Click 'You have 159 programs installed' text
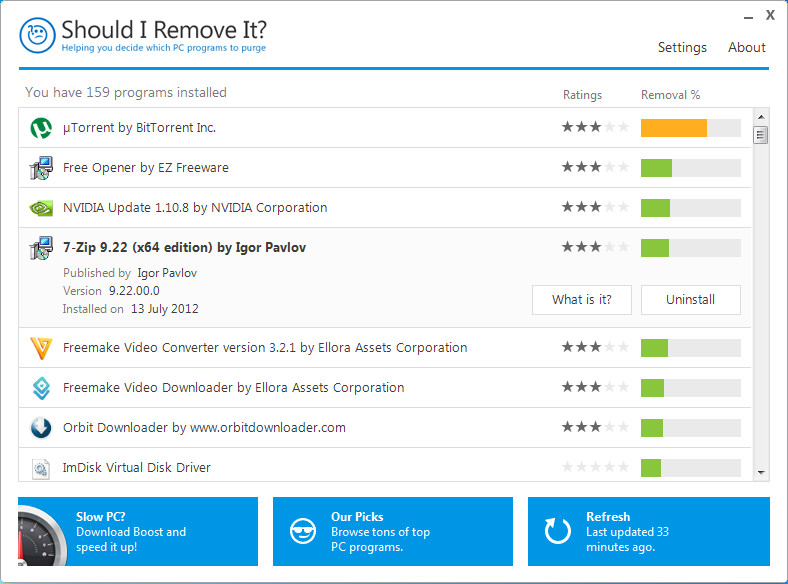The image size is (788, 584). tap(126, 92)
